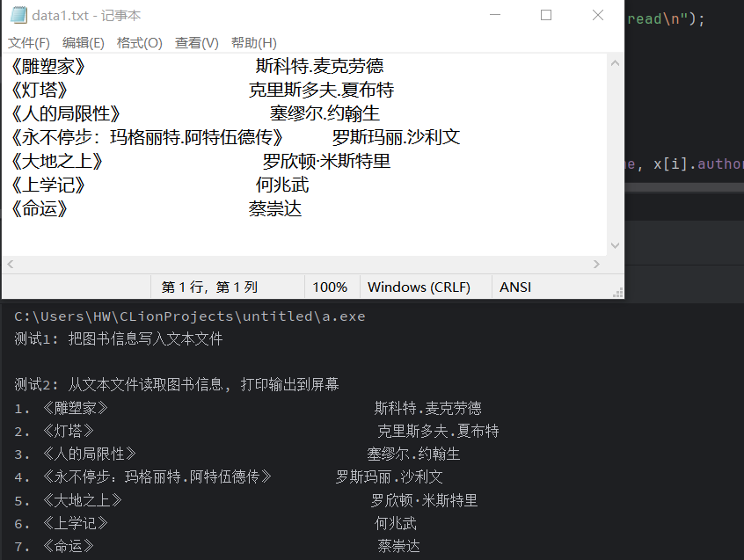
Task: Click x[i].author code in the editor
Action: click(x=698, y=164)
